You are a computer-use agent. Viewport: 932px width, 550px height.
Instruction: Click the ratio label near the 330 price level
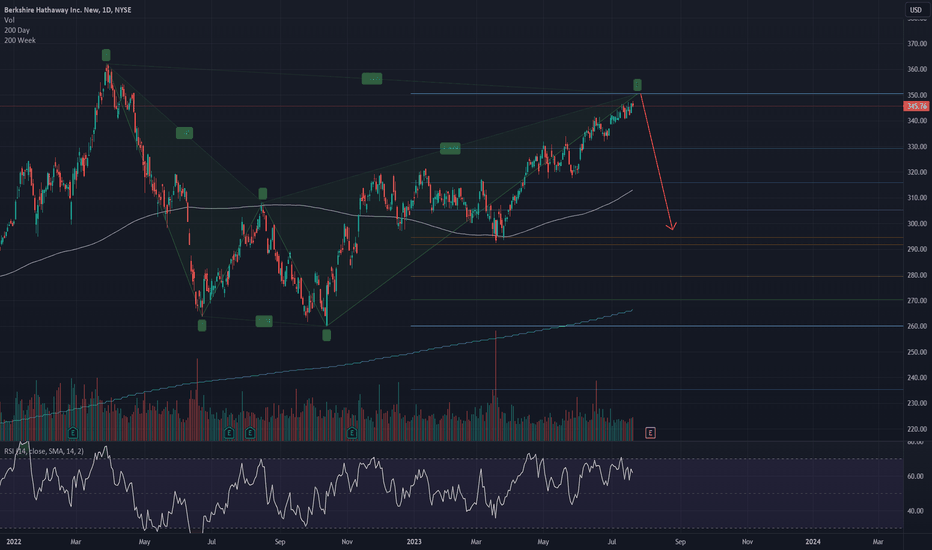click(450, 148)
